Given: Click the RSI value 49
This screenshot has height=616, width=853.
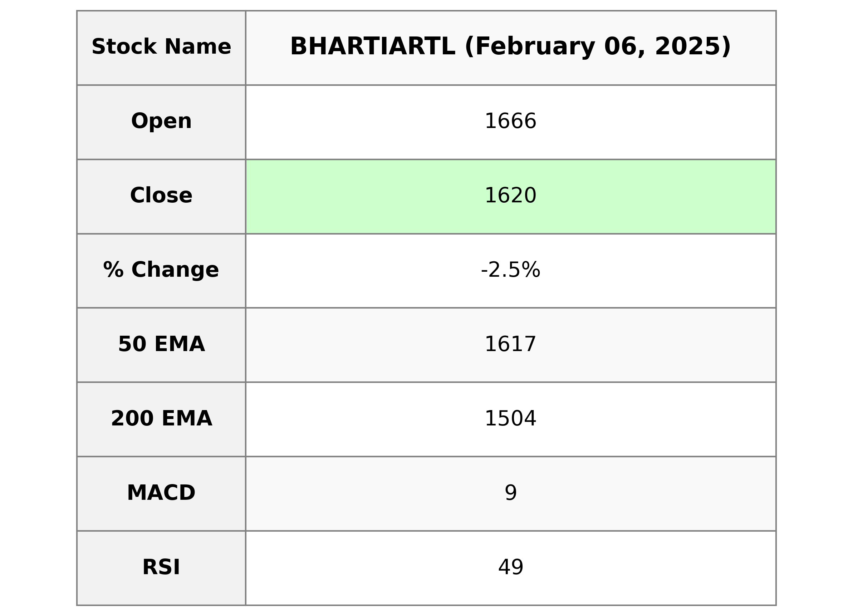Looking at the screenshot, I should point(510,567).
